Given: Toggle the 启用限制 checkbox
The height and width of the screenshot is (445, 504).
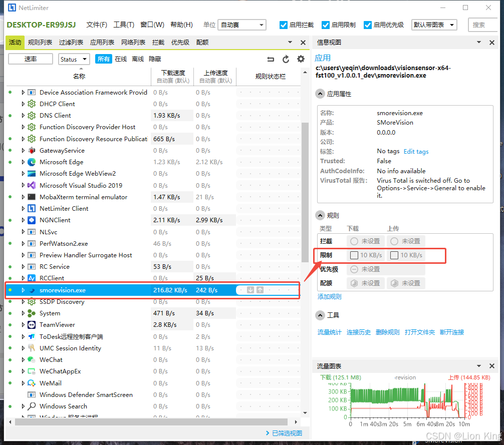Looking at the screenshot, I should [325, 25].
